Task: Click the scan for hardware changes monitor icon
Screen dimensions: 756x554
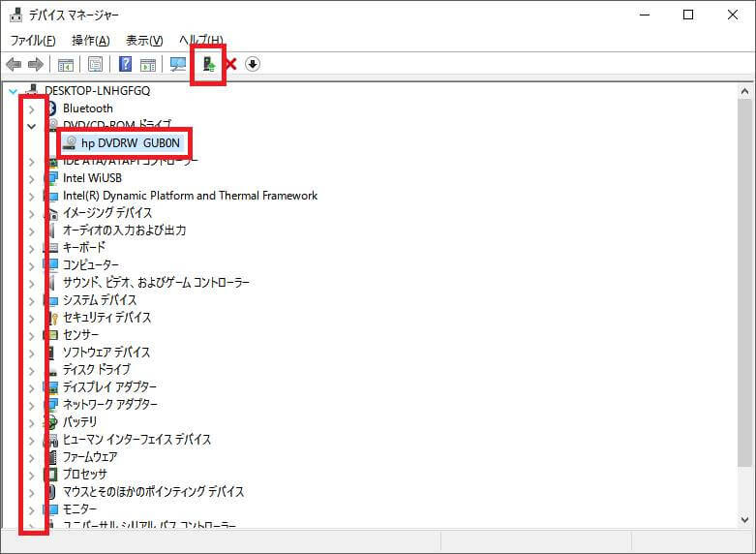Action: 178,64
